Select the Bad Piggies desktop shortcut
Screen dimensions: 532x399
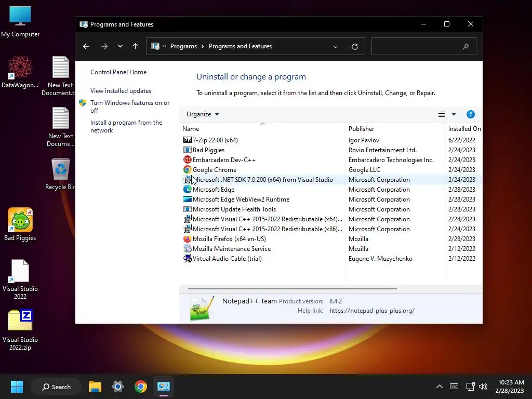(x=20, y=224)
